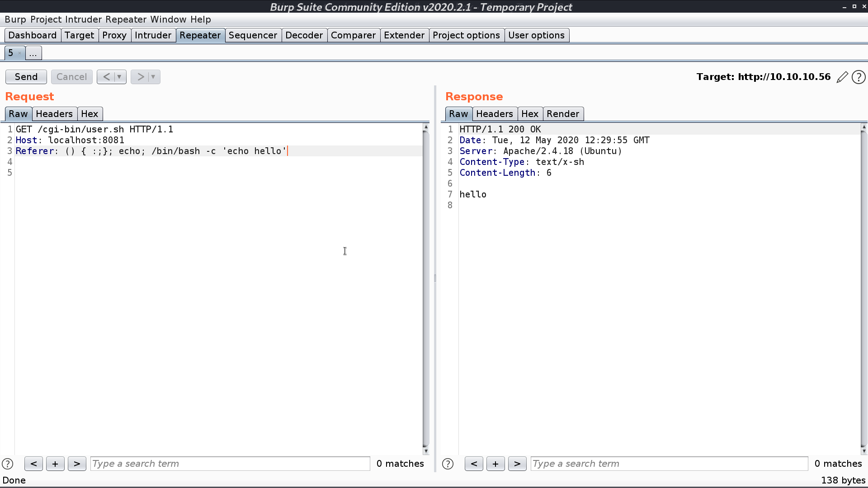This screenshot has height=488, width=868.
Task: Open a new Repeater tab with the ... tab
Action: (x=33, y=53)
